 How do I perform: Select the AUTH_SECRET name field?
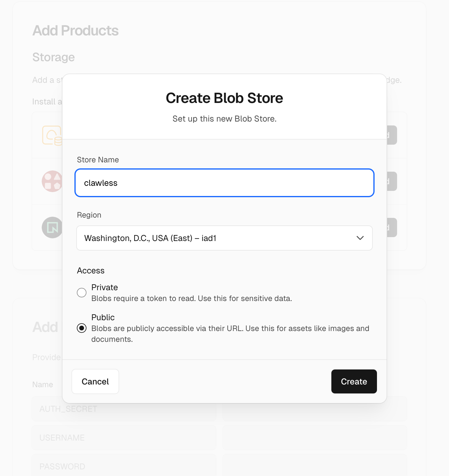click(x=124, y=409)
